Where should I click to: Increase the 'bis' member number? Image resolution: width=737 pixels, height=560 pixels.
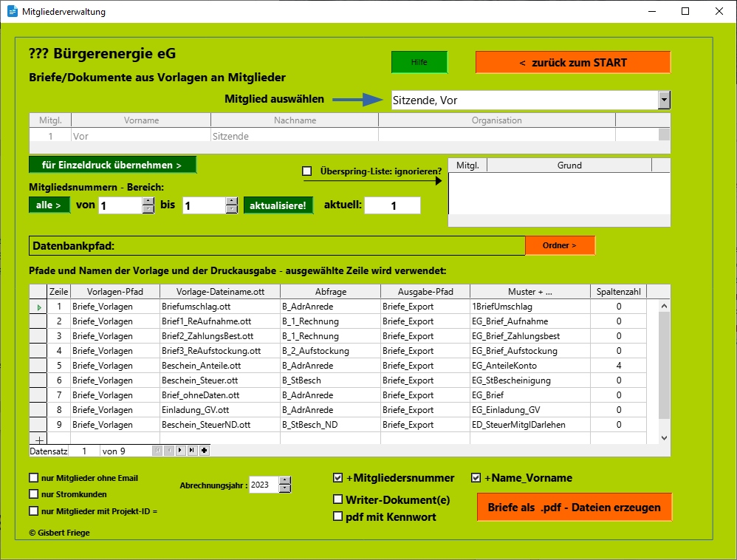coord(232,201)
